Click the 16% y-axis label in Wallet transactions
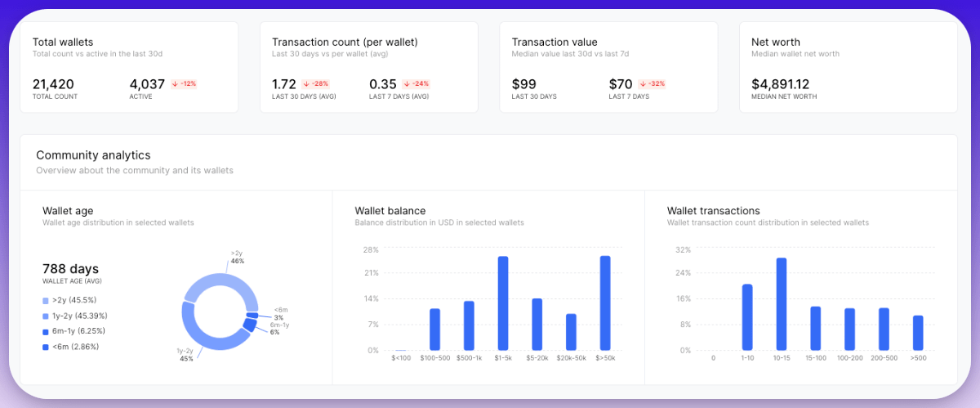 pyautogui.click(x=684, y=298)
